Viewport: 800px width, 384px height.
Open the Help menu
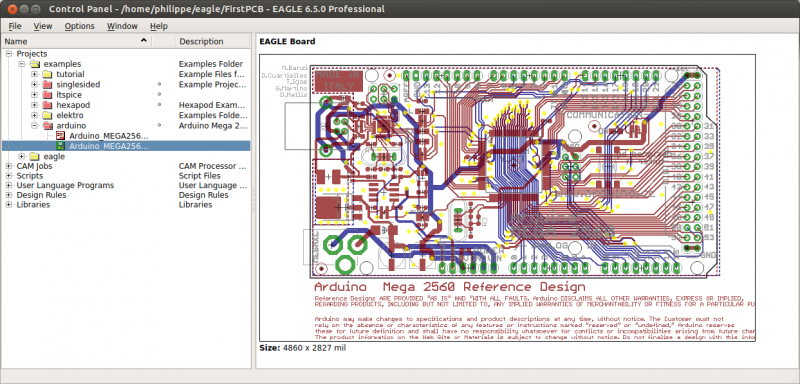tap(159, 26)
